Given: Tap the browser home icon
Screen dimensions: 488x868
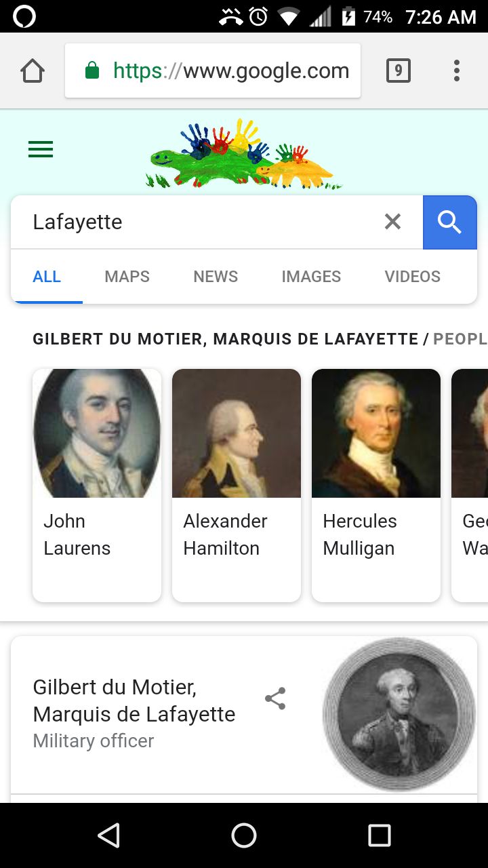Looking at the screenshot, I should tap(33, 71).
